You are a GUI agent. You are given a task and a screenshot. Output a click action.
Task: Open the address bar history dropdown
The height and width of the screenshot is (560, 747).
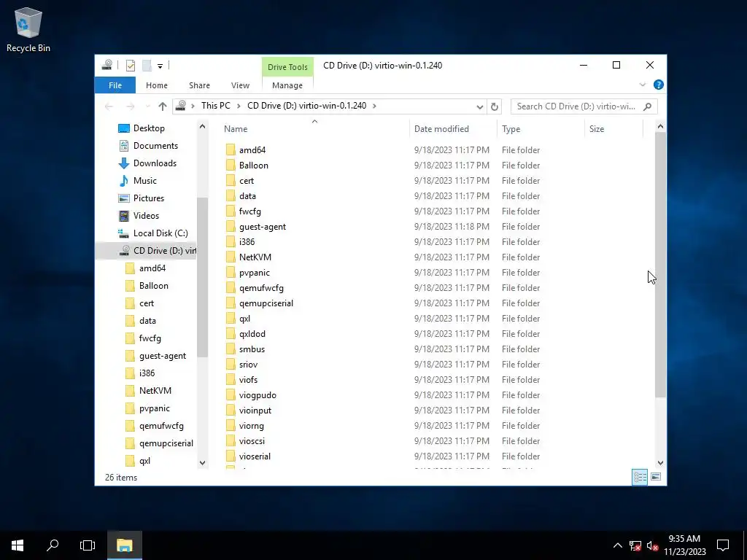480,106
